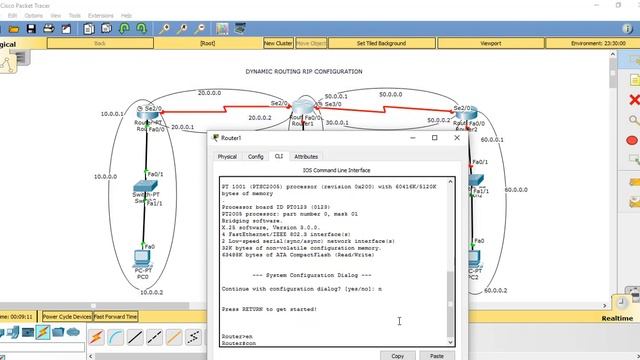This screenshot has height=360, width=640.
Task: Click the Move Object button
Action: (311, 43)
